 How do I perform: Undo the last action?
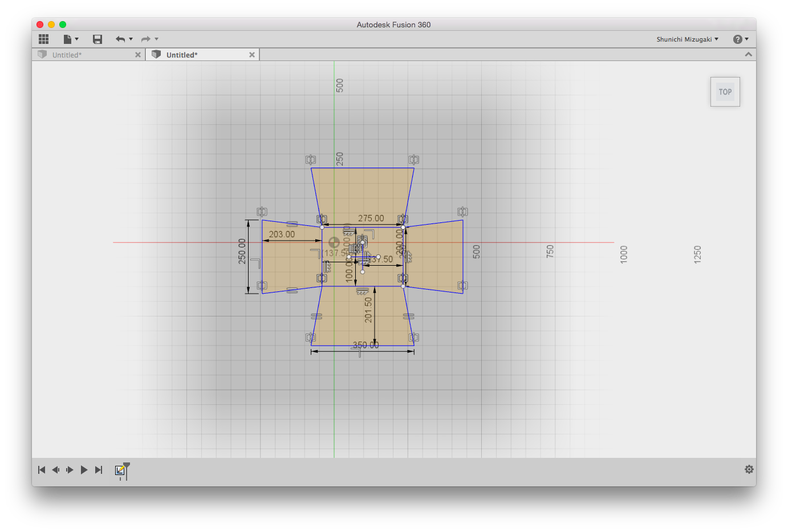tap(120, 39)
